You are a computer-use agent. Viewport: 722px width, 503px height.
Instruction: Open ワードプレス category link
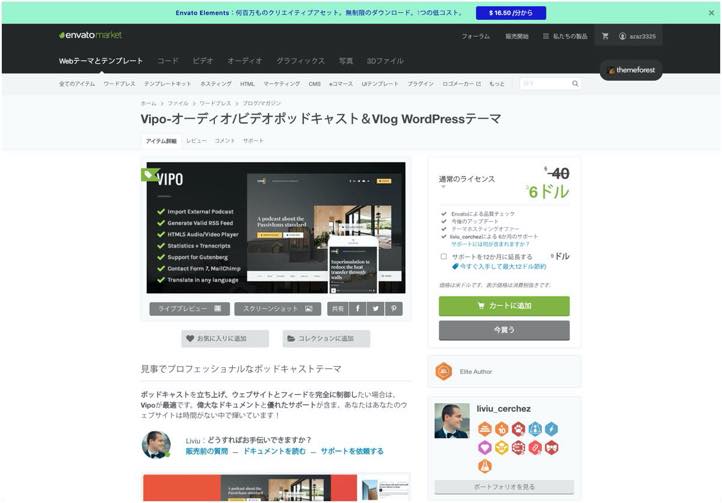tap(119, 84)
